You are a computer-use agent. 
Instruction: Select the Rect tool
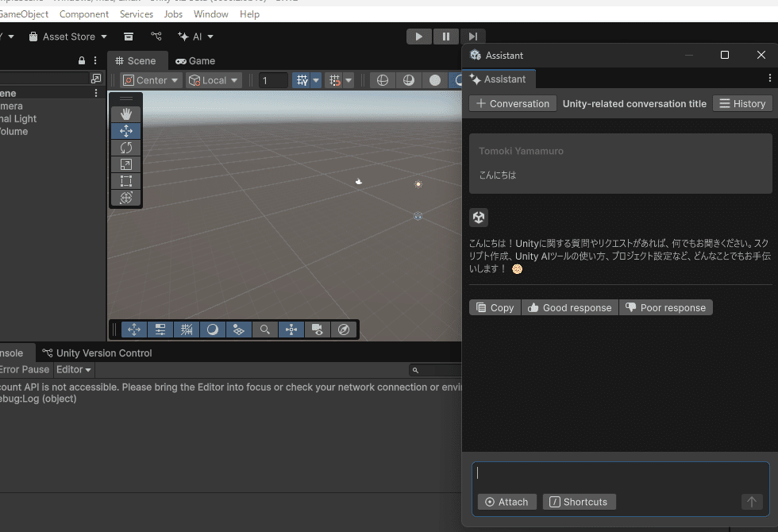pyautogui.click(x=125, y=180)
